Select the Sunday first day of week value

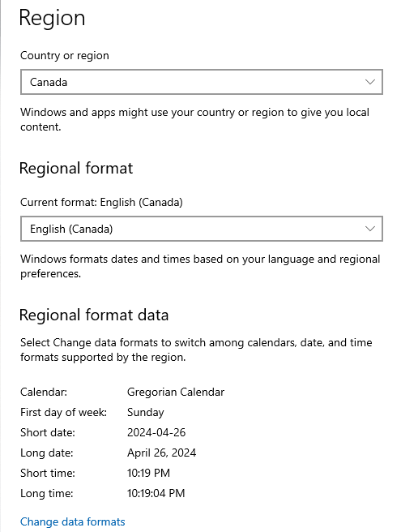146,412
